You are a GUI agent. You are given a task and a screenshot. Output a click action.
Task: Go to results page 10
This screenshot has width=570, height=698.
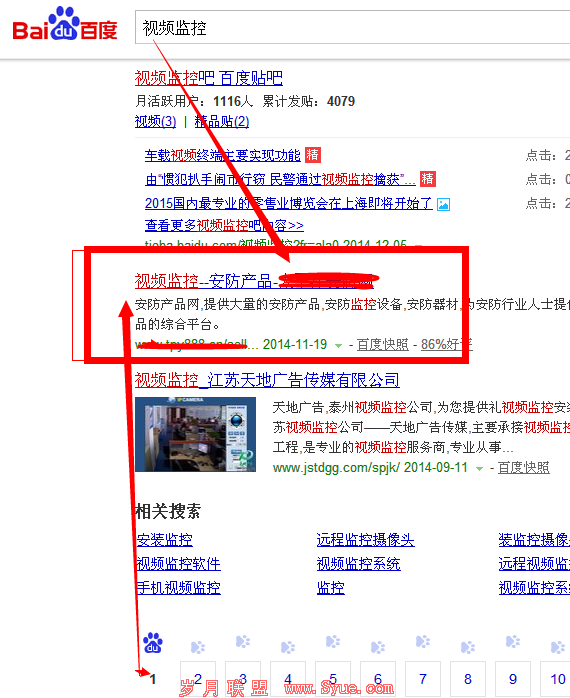[557, 679]
